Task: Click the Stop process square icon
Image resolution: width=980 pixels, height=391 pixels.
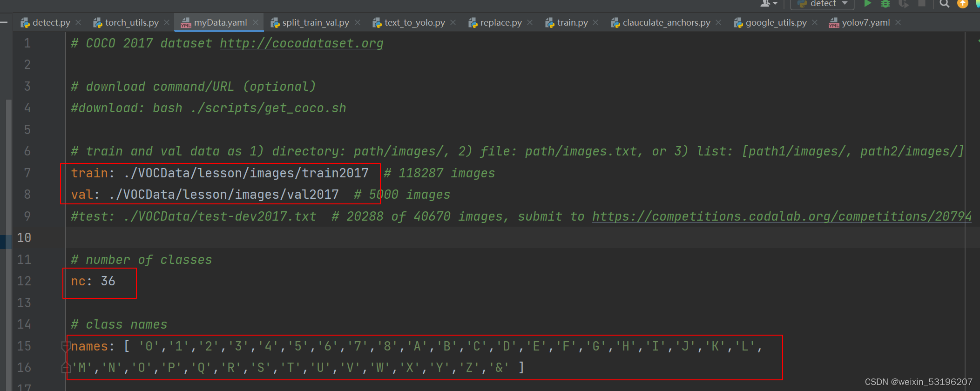Action: (921, 3)
